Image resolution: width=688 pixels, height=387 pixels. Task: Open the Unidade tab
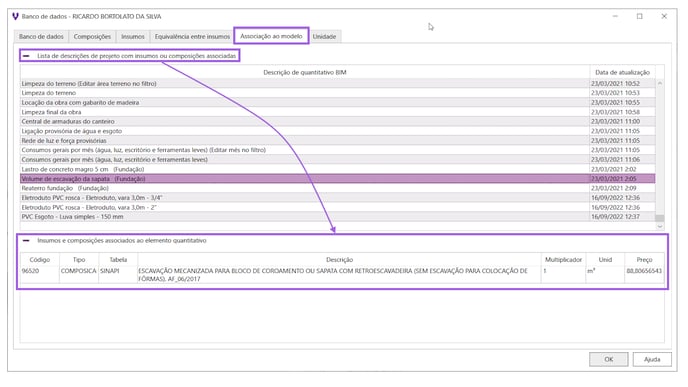coord(324,36)
